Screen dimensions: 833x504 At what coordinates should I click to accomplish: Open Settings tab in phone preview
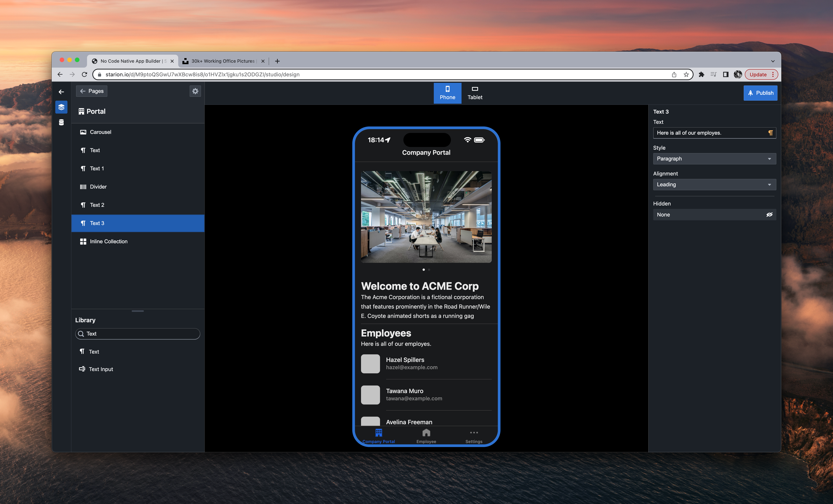point(474,436)
